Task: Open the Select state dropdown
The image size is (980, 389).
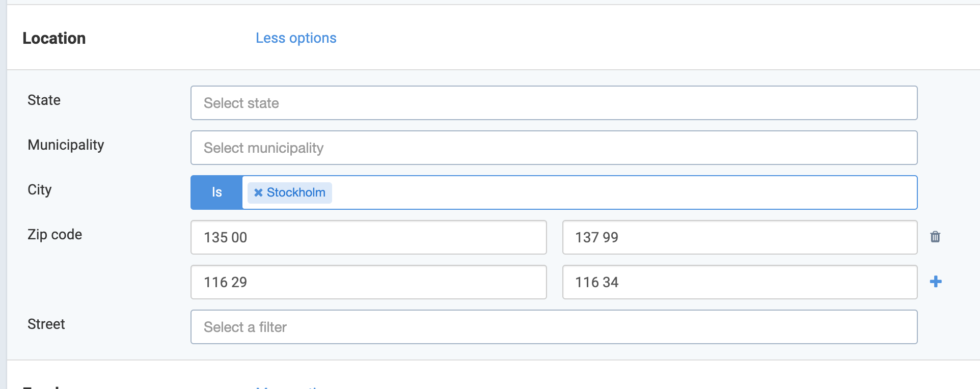Action: tap(554, 103)
